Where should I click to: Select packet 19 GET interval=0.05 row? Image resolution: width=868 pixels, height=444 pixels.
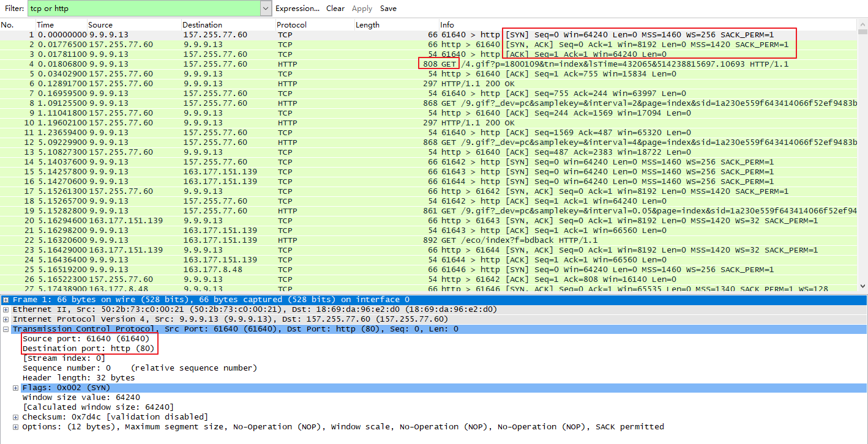point(428,211)
